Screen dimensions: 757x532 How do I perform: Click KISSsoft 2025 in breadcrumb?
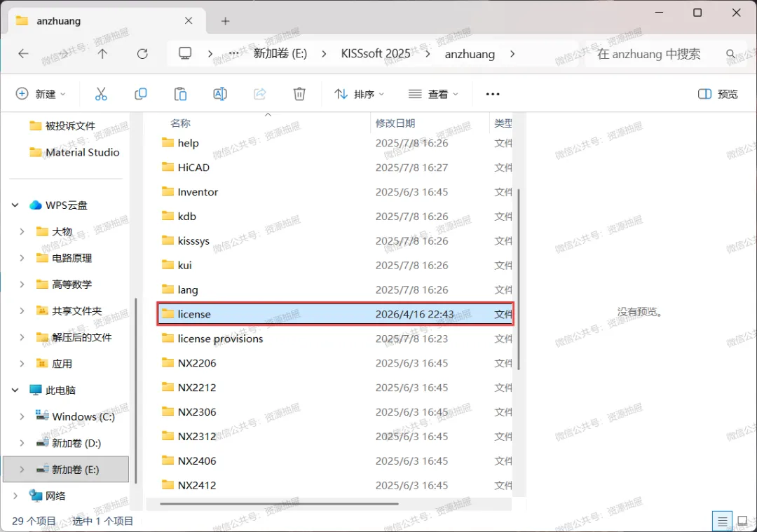(376, 53)
